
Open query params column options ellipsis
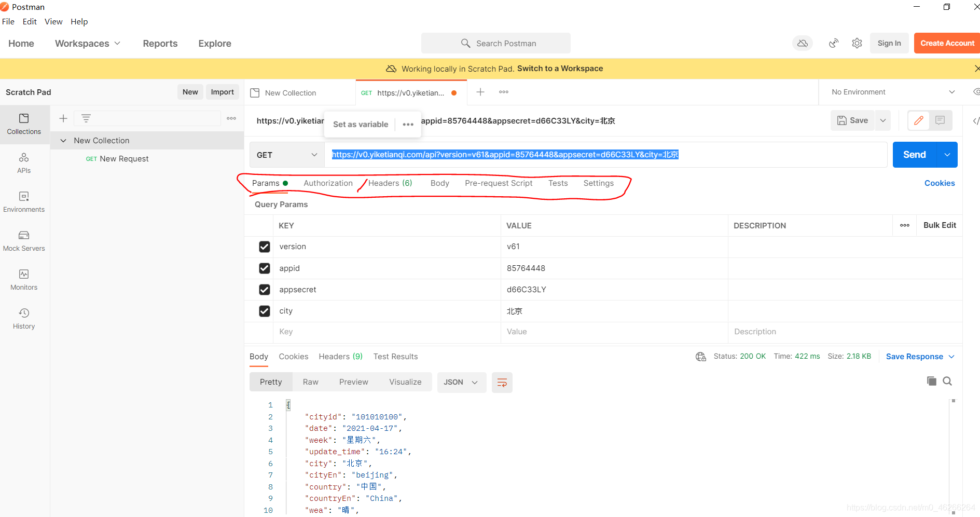pos(905,225)
